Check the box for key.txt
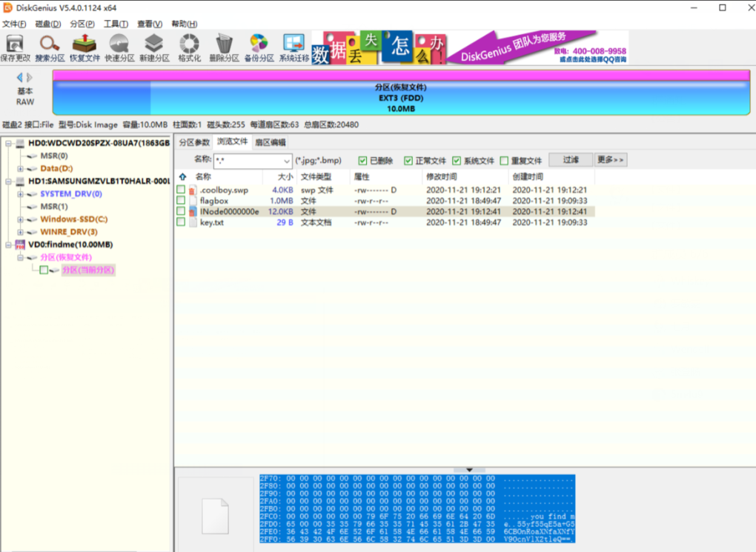Viewport: 756px width, 552px height. (x=181, y=222)
